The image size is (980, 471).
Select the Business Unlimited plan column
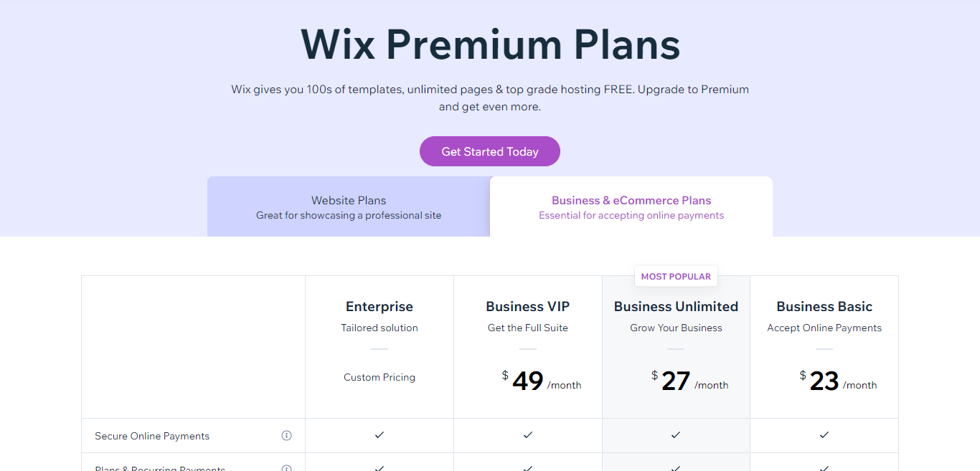[675, 306]
